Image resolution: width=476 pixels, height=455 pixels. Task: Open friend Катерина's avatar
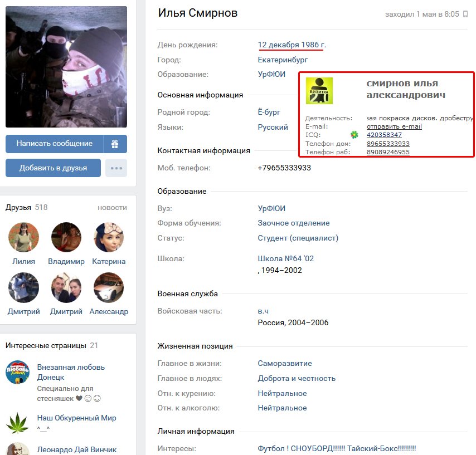[x=109, y=237]
